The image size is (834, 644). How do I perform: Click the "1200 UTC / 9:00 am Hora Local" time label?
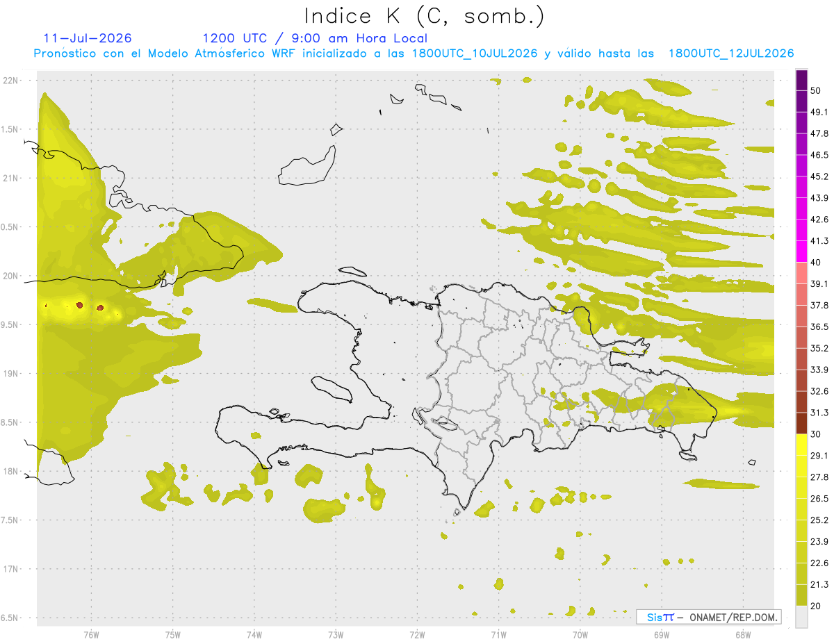[315, 38]
